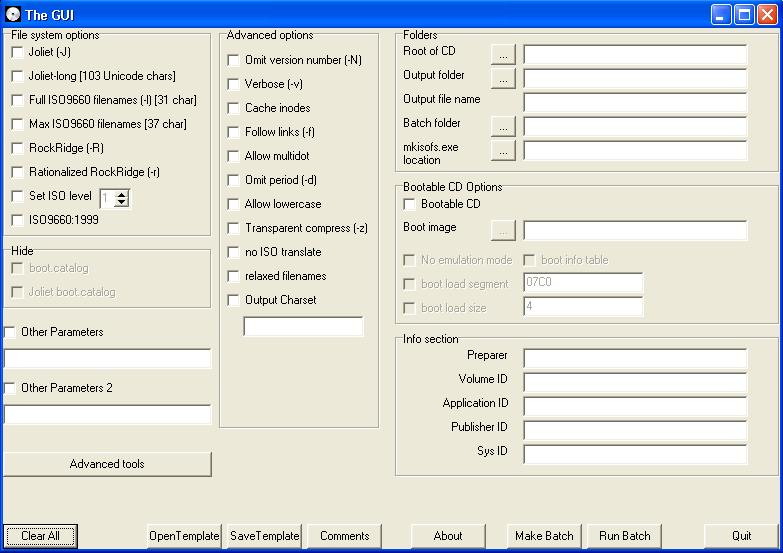Click the Make Batch button
The height and width of the screenshot is (553, 783).
[x=544, y=536]
